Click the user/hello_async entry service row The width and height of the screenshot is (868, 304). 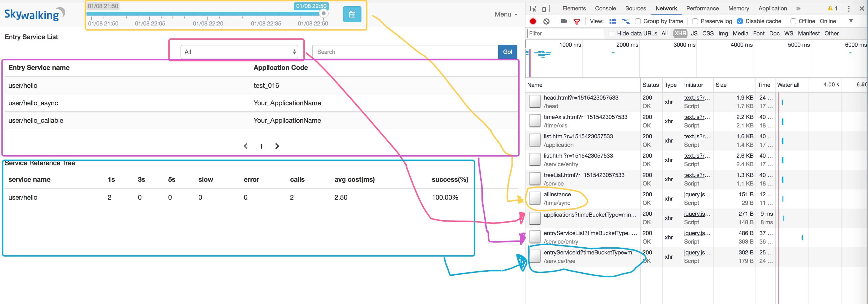[x=33, y=103]
